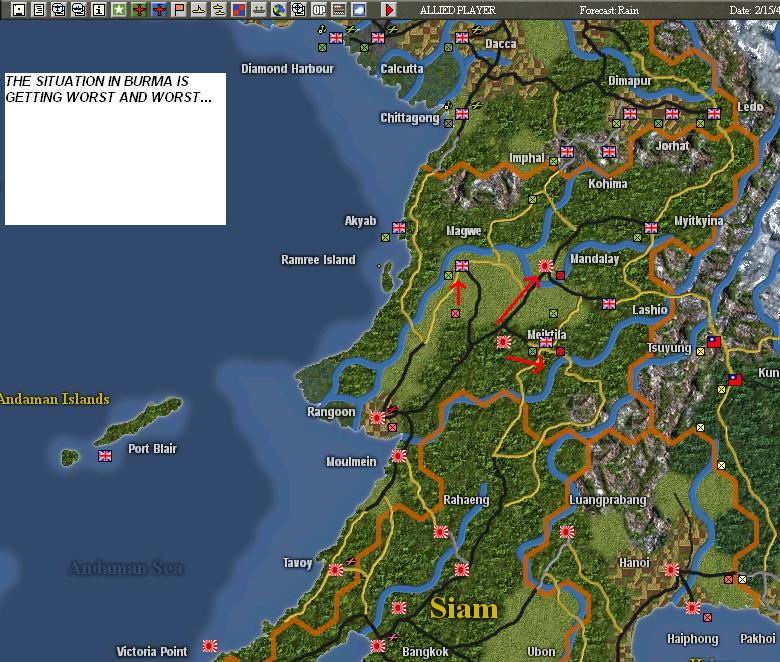Open the information 'i' toolbar icon
Image resolution: width=780 pixels, height=662 pixels.
point(98,9)
